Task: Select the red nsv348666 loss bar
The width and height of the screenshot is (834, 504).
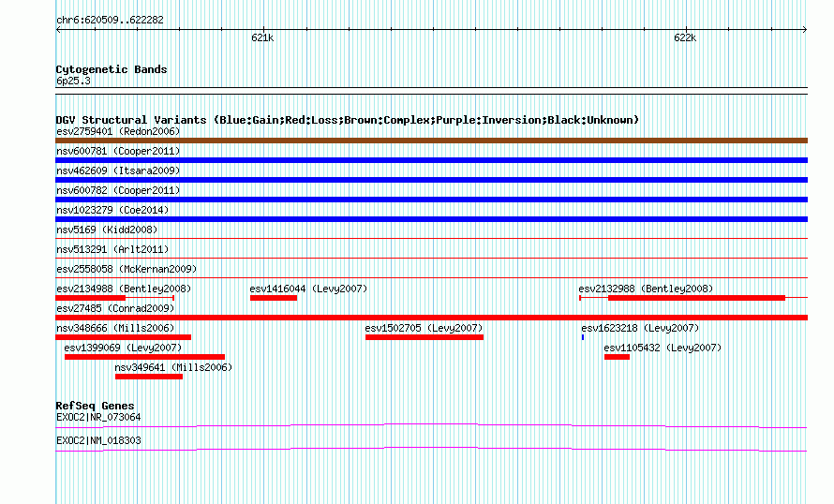Action: pyautogui.click(x=123, y=337)
